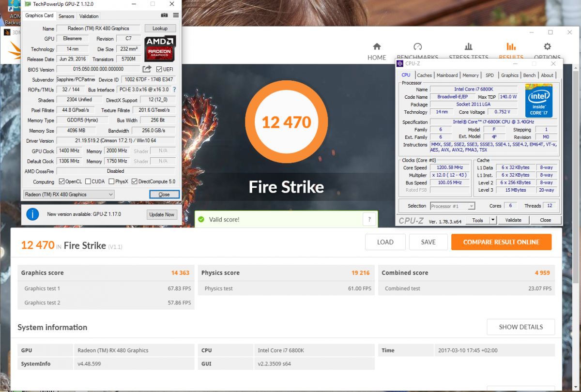Open the Radeon RX 480 Graphics card dropdown
581x392 pixels.
pyautogui.click(x=69, y=195)
